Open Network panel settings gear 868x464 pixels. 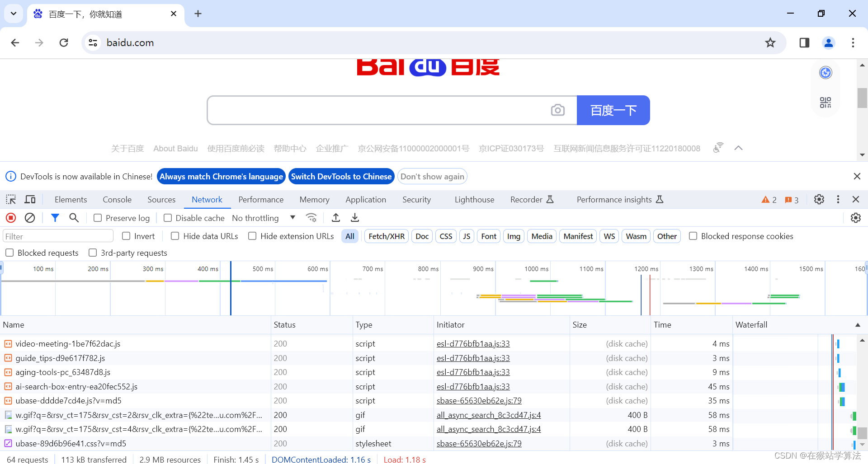tap(856, 218)
